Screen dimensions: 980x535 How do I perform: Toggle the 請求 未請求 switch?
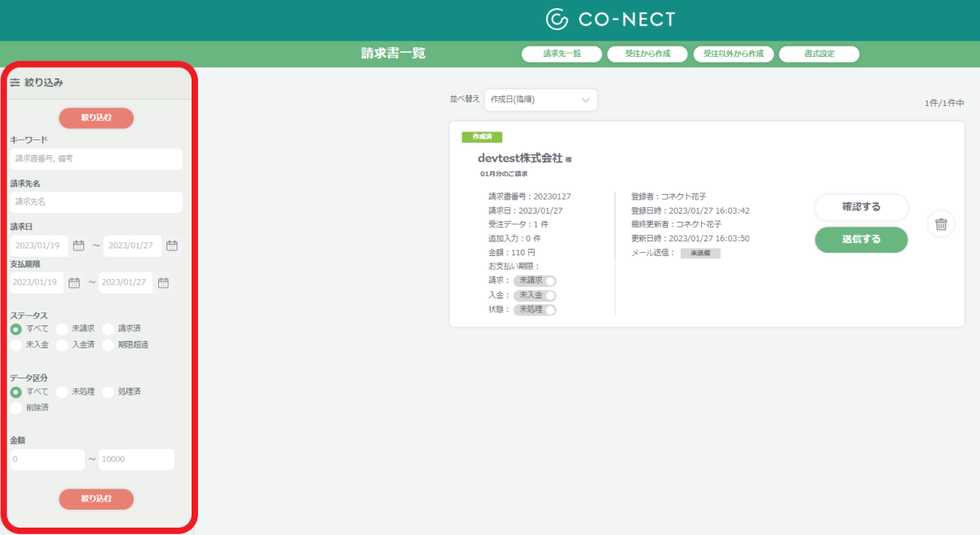(535, 281)
